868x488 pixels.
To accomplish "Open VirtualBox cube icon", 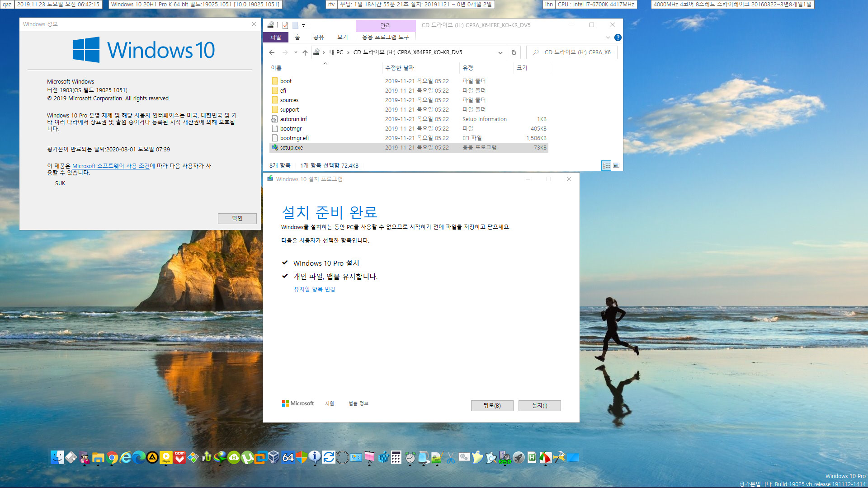I will point(274,458).
